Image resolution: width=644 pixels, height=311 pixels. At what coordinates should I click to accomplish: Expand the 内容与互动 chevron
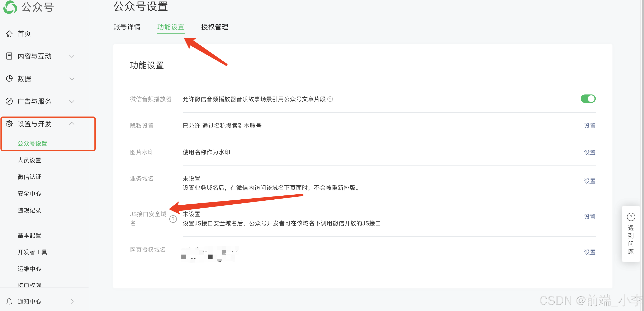pos(72,56)
